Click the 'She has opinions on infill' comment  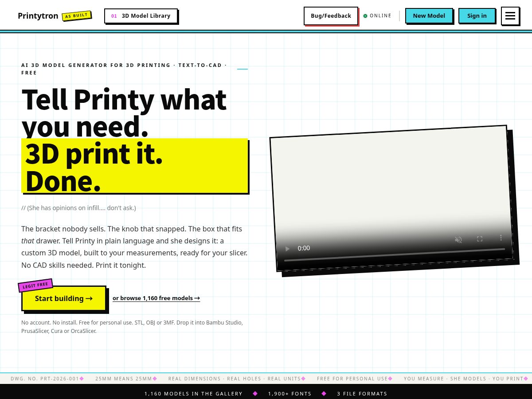78,208
